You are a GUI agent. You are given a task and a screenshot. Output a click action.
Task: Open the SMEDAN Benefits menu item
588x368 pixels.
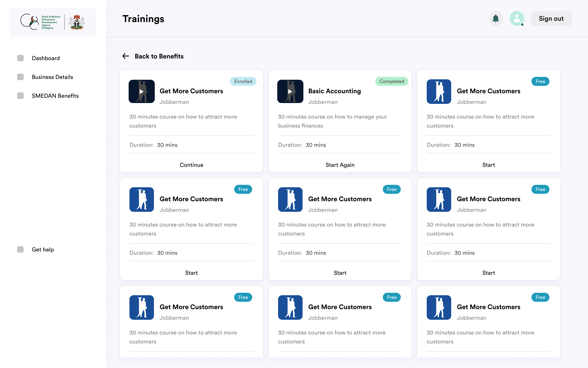(x=55, y=96)
